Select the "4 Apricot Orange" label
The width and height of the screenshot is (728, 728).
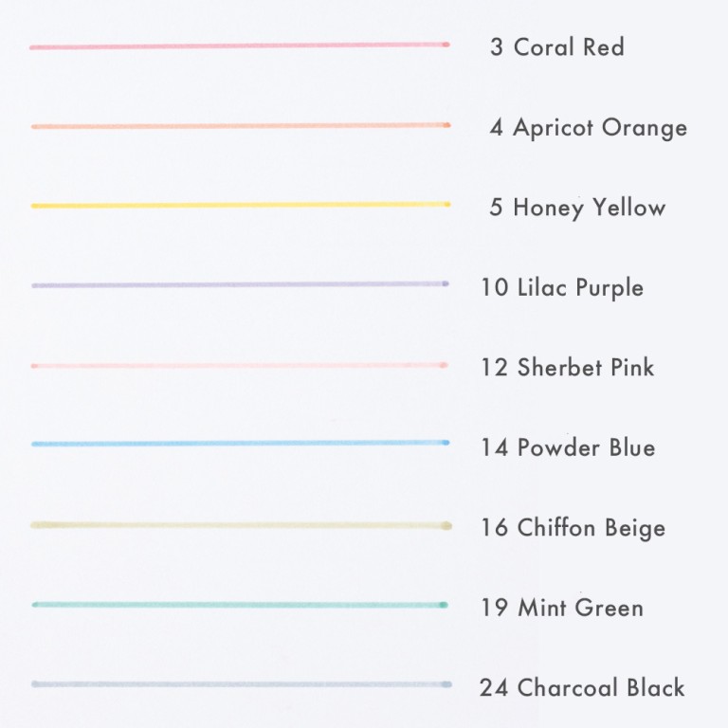pyautogui.click(x=589, y=128)
